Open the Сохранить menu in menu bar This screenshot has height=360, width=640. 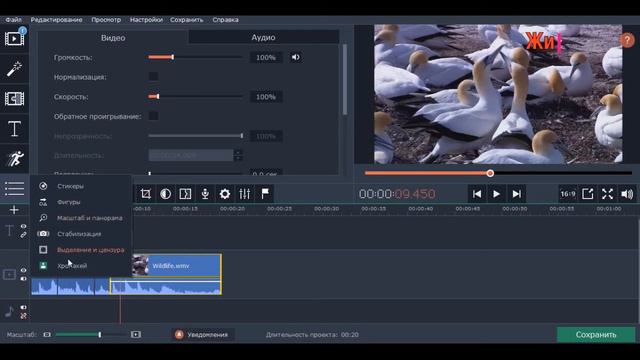click(x=187, y=20)
